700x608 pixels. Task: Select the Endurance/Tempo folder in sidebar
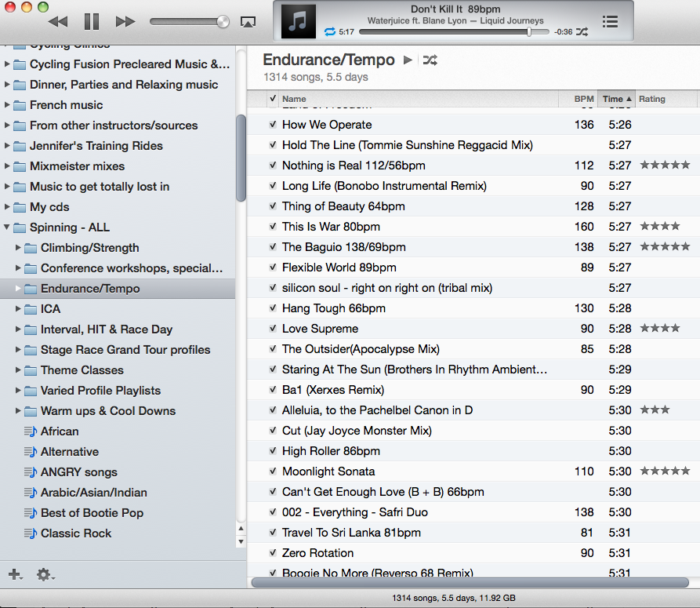click(118, 289)
